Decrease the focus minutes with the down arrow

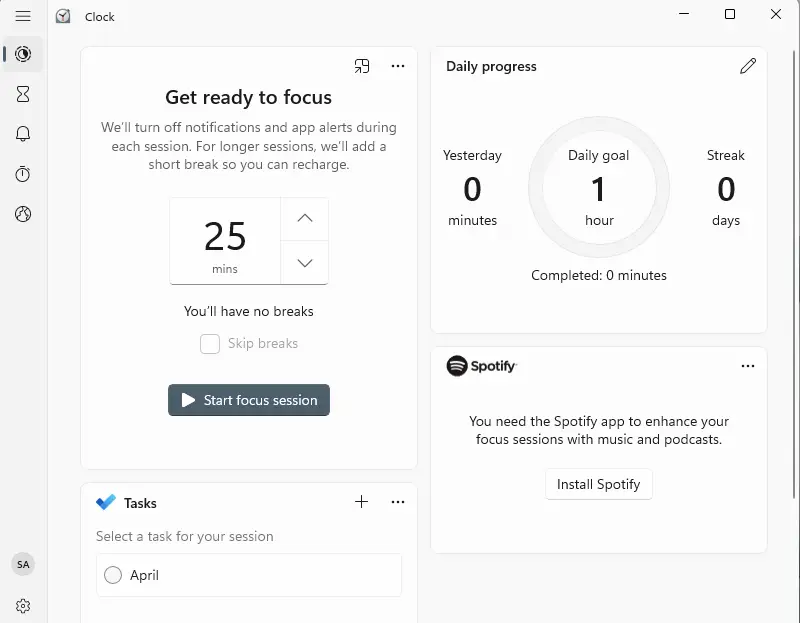(x=302, y=263)
